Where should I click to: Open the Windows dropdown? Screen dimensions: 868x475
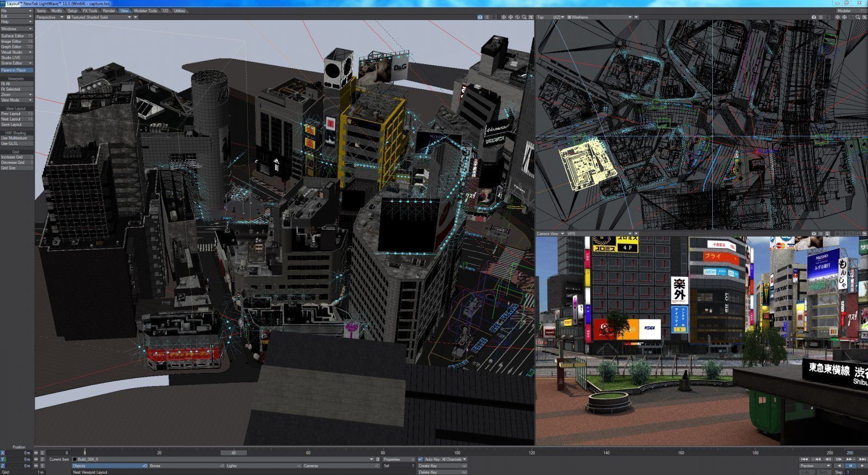click(x=17, y=29)
